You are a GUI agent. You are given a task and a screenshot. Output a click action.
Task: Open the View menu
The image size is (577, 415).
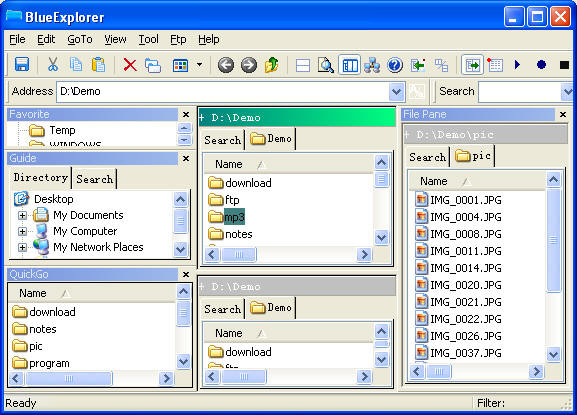[x=115, y=39]
